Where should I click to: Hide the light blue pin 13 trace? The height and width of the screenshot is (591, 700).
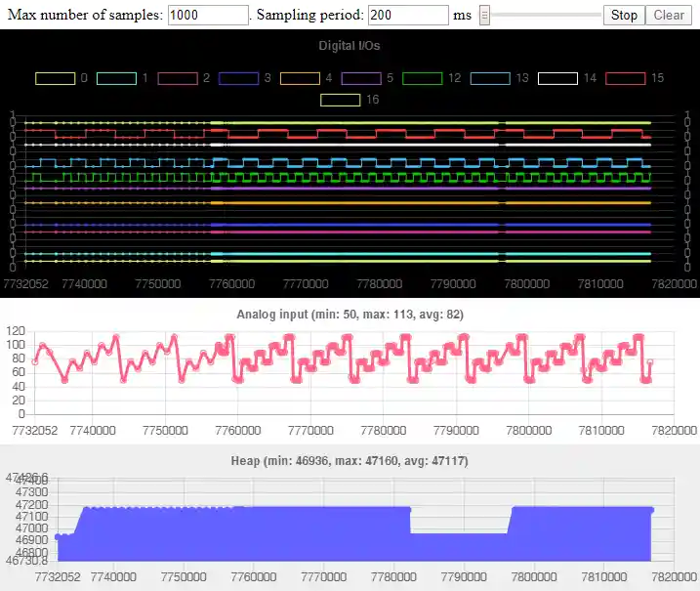tap(491, 78)
